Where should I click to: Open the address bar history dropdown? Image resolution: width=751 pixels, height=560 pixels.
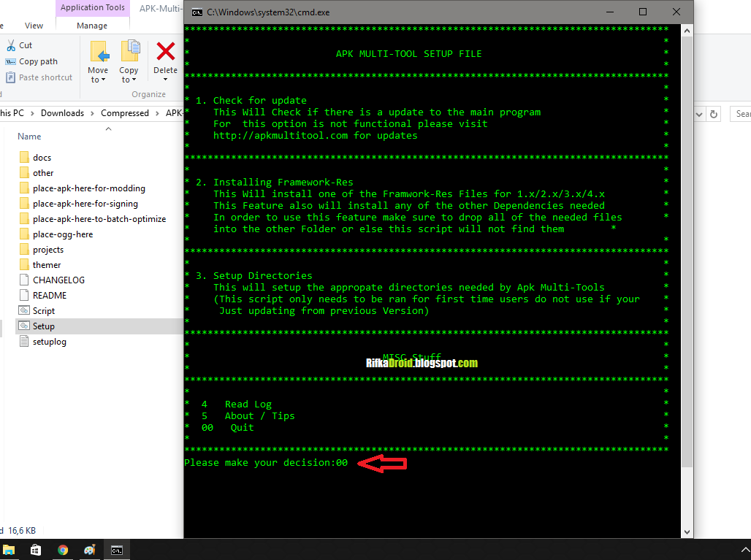[699, 114]
